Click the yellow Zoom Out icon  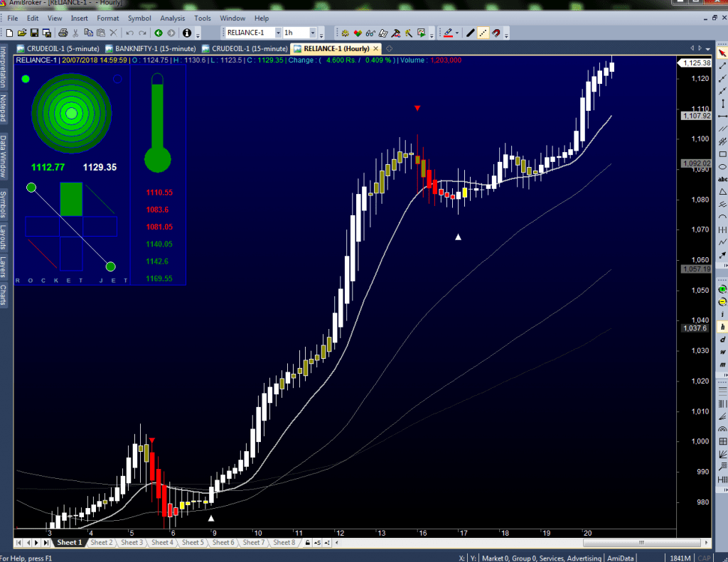coord(722,302)
